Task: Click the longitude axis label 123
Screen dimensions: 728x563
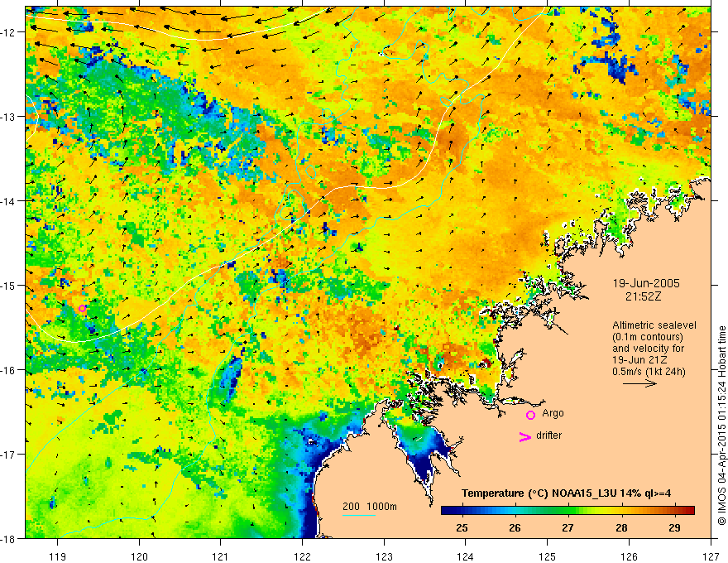Action: 384,556
